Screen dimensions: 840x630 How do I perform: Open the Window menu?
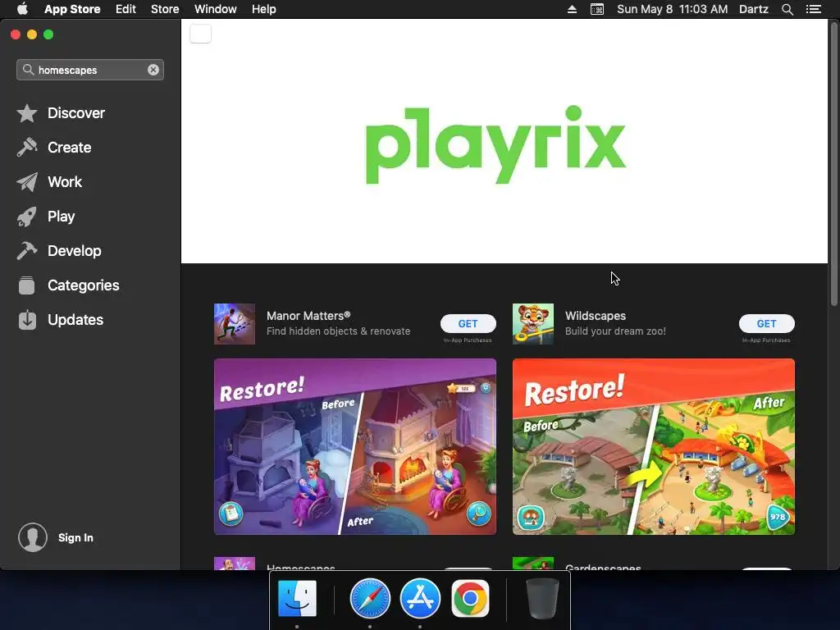216,9
